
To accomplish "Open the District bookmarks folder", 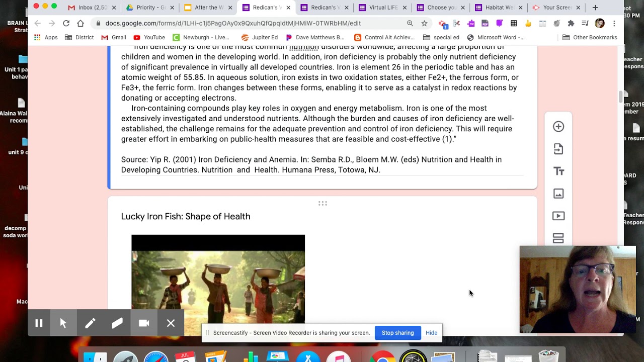I will pyautogui.click(x=79, y=37).
